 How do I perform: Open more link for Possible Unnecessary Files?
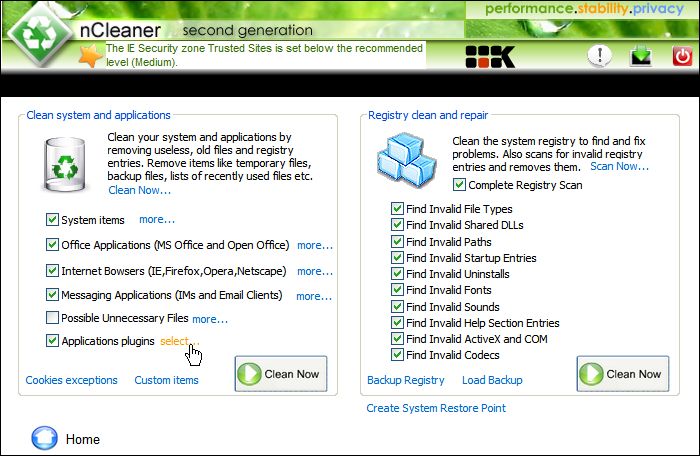coord(210,319)
